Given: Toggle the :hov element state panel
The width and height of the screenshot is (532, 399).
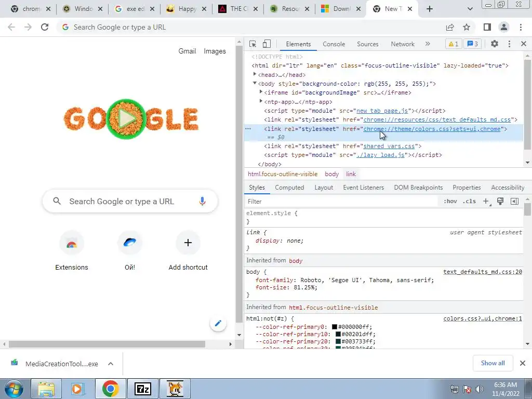Looking at the screenshot, I should point(450,201).
